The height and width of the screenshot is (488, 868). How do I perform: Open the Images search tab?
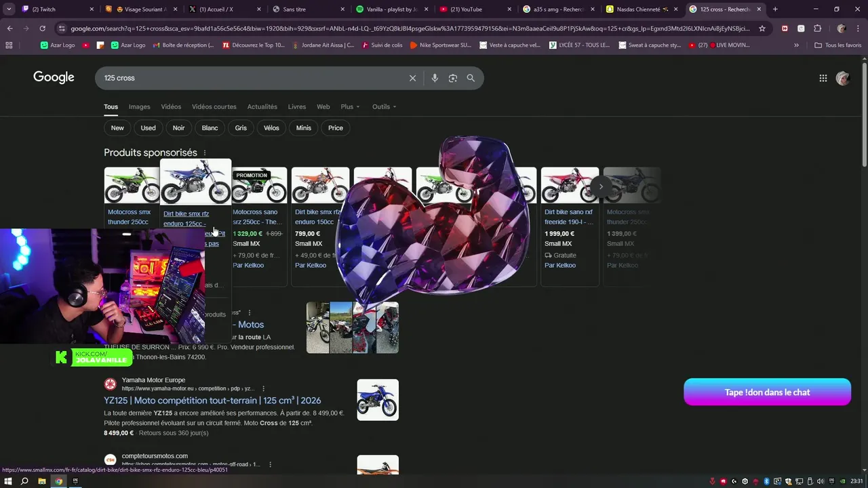click(139, 106)
